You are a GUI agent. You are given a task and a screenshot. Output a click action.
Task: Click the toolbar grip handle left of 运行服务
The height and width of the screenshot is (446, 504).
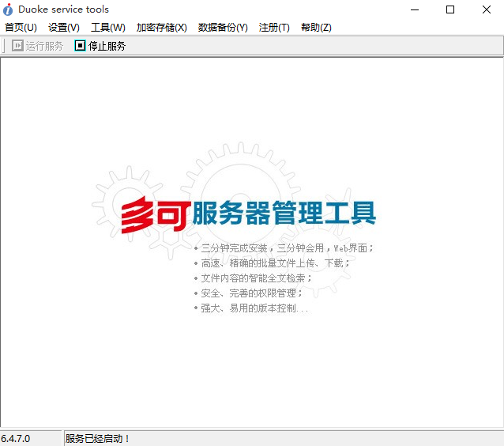[4, 46]
